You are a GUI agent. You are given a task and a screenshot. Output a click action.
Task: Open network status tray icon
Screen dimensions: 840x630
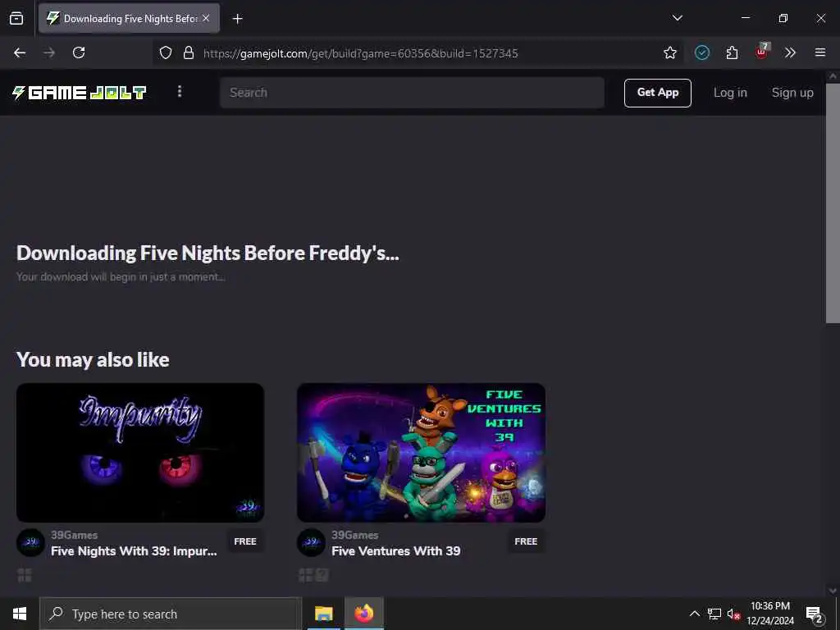714,614
